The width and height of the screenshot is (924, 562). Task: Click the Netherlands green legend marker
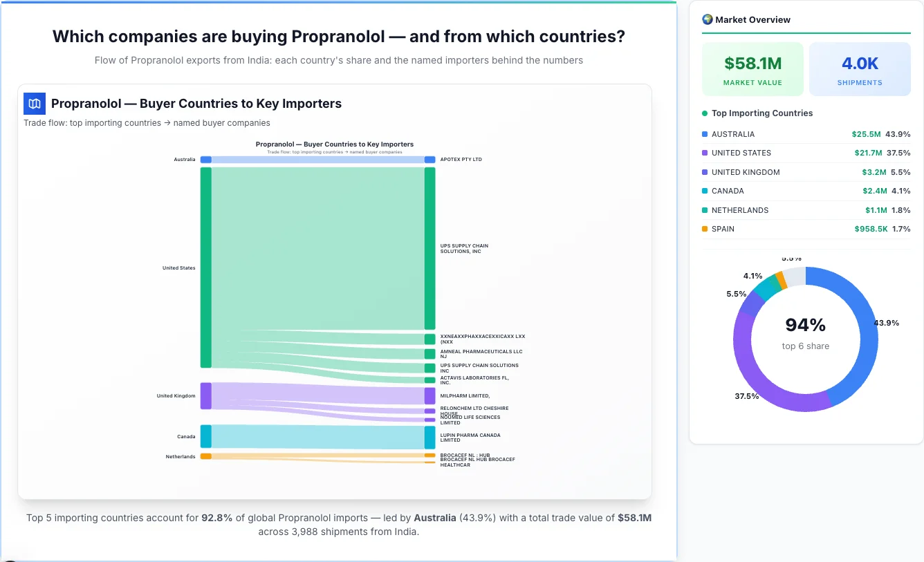[x=704, y=210]
